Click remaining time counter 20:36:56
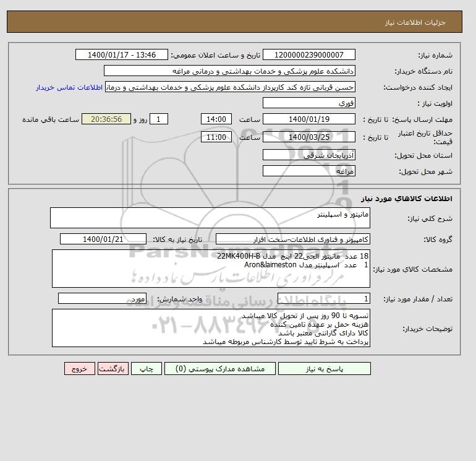 pos(106,119)
